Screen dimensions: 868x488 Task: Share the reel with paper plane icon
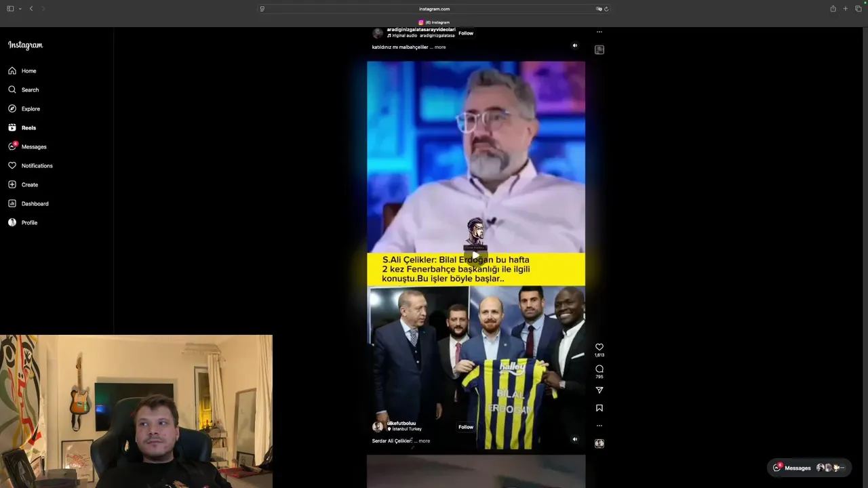coord(599,390)
